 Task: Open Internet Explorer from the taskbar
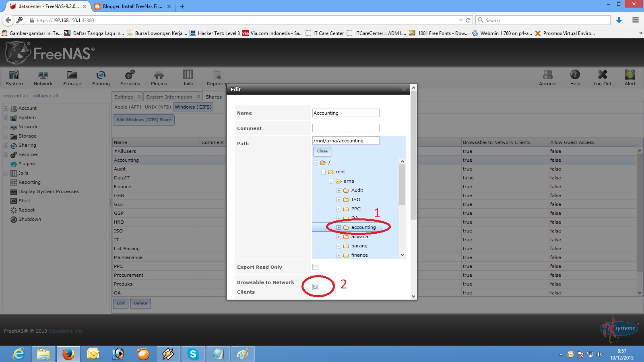[x=19, y=354]
